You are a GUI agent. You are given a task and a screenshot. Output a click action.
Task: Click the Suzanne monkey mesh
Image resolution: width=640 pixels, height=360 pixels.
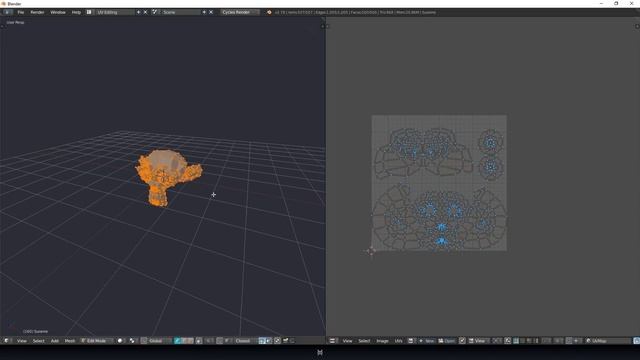click(x=168, y=177)
